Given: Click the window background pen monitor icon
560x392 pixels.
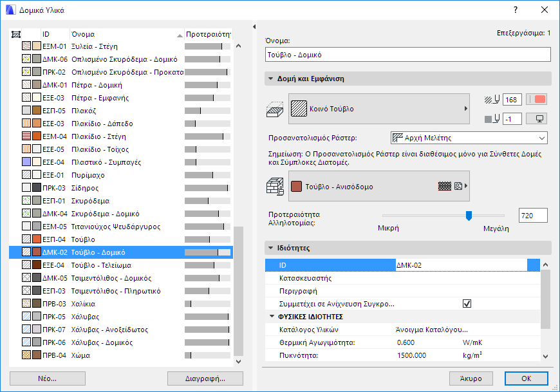Looking at the screenshot, I should [536, 119].
